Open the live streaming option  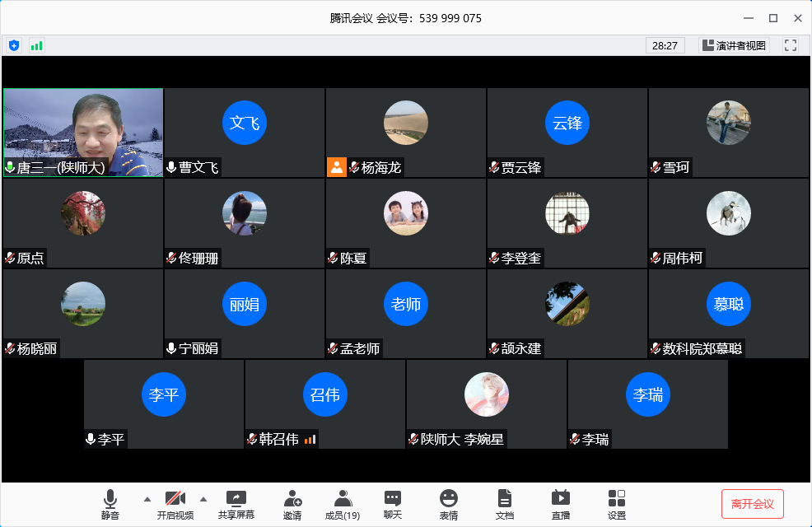(561, 505)
